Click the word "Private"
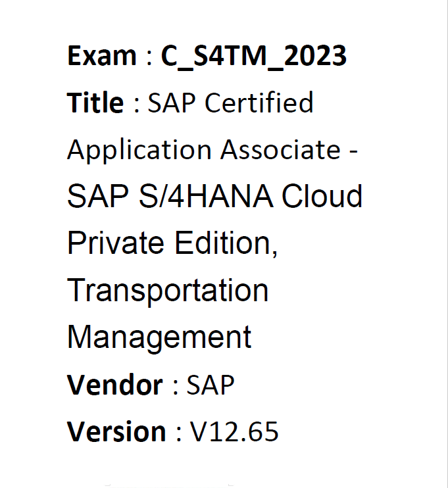This screenshot has height=488, width=448. coord(116,243)
